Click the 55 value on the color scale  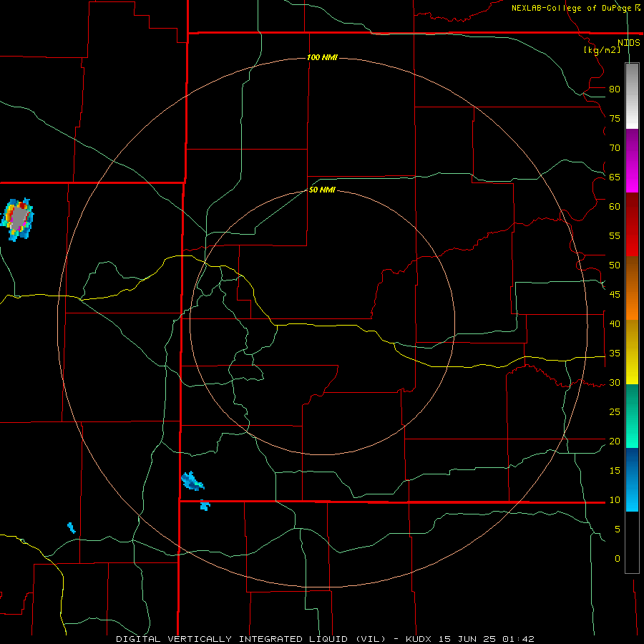pyautogui.click(x=615, y=235)
